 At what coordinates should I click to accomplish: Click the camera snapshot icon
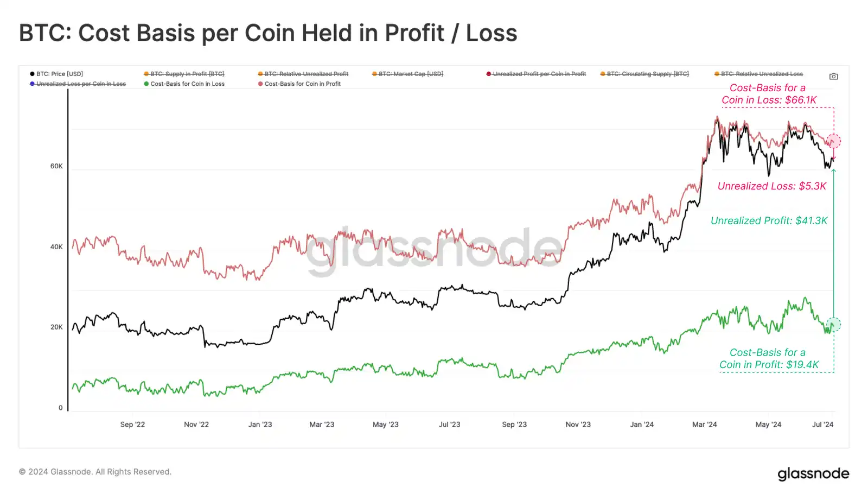point(833,77)
